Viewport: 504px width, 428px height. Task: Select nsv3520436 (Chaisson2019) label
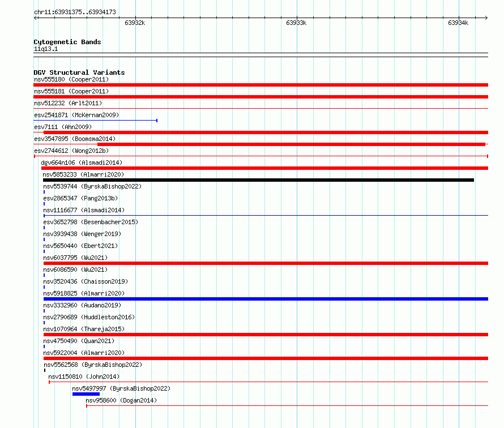pyautogui.click(x=86, y=281)
